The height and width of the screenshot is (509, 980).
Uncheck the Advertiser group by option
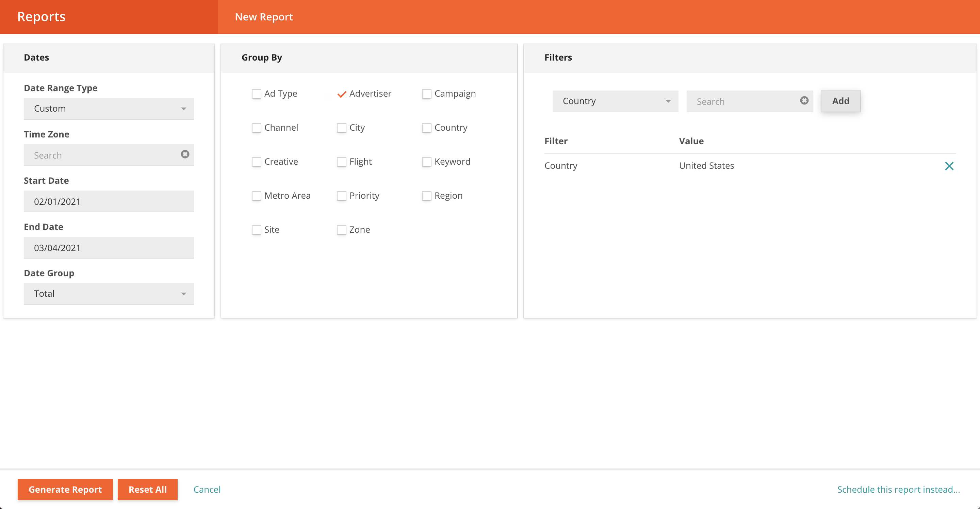click(x=342, y=94)
